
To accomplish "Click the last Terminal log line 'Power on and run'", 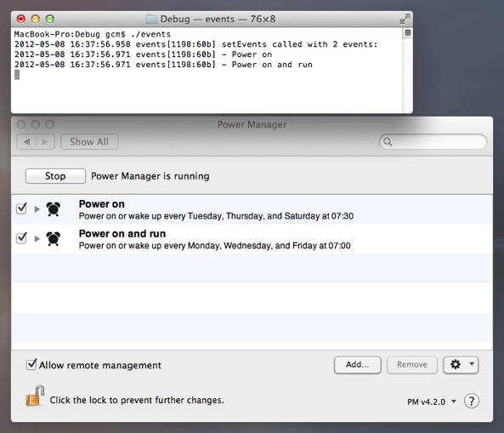I will point(163,65).
